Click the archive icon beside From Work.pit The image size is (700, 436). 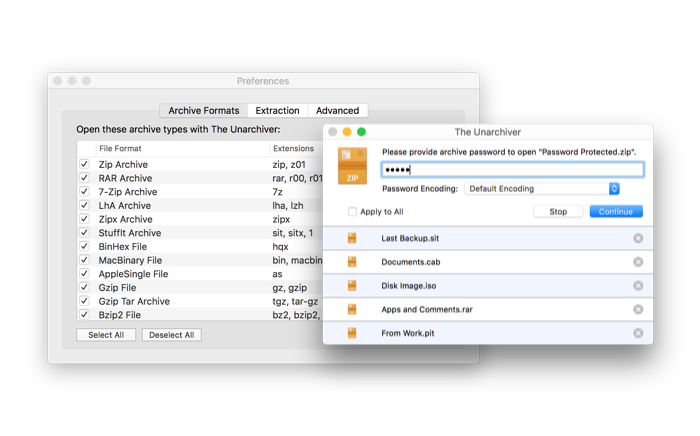[x=352, y=333]
